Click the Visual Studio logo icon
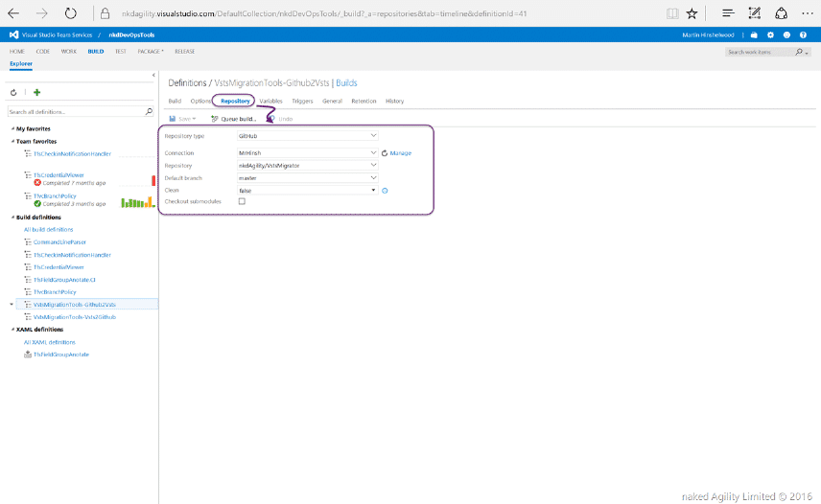This screenshot has width=821, height=504. point(14,34)
